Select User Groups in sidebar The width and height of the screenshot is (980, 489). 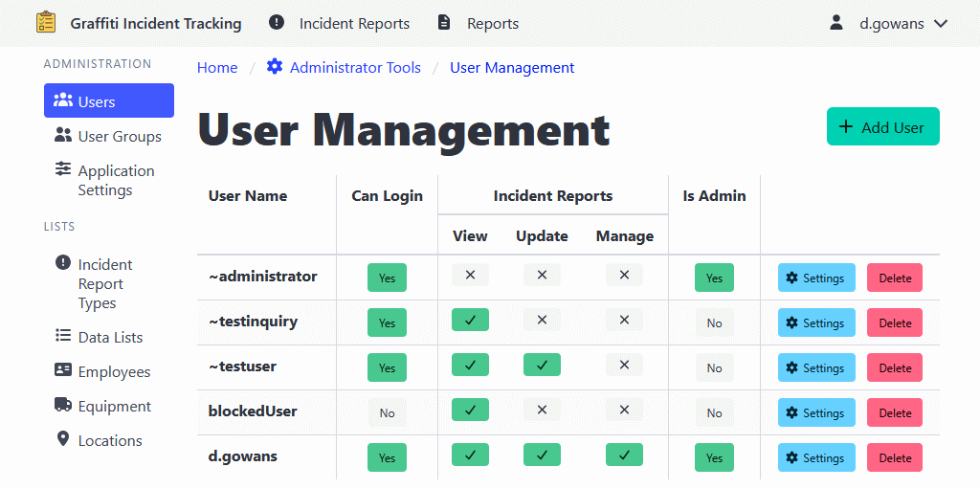click(x=109, y=136)
